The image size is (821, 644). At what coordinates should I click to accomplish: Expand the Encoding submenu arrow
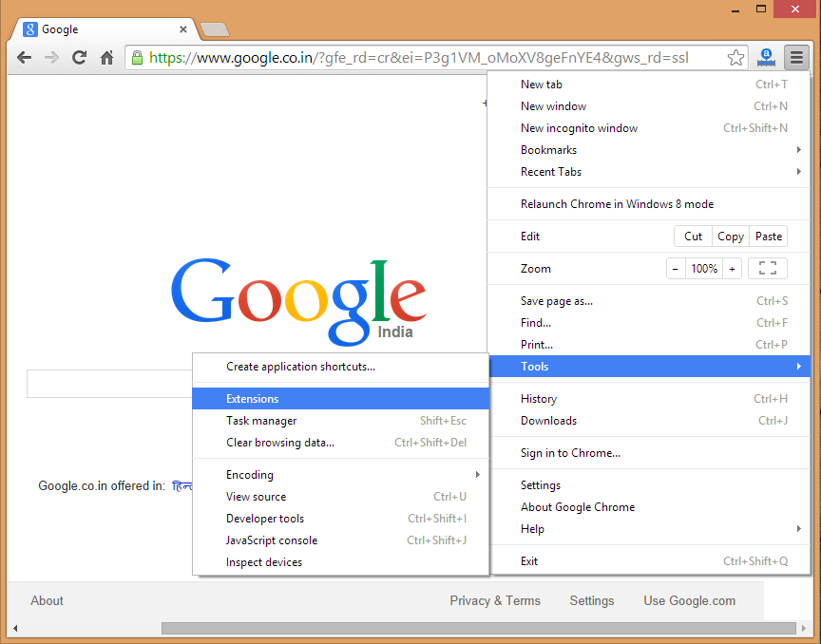click(x=478, y=474)
